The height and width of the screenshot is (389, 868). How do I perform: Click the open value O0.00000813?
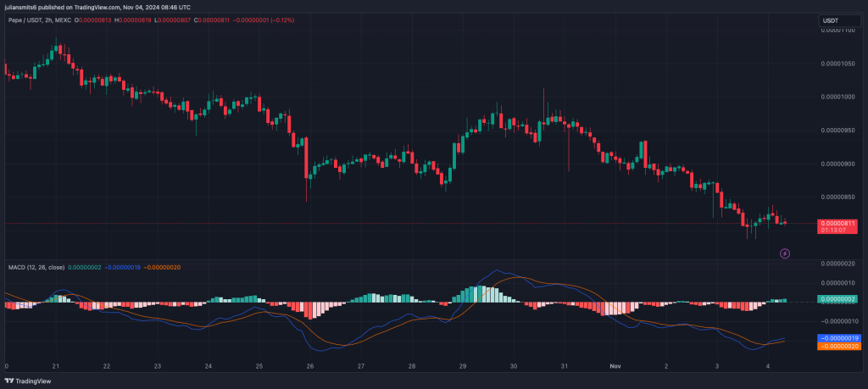tap(93, 20)
